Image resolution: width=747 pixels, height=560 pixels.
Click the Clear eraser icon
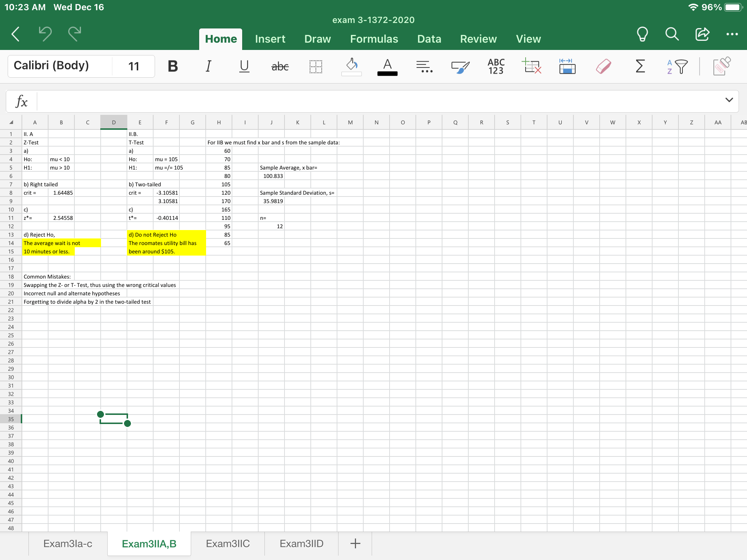(604, 66)
